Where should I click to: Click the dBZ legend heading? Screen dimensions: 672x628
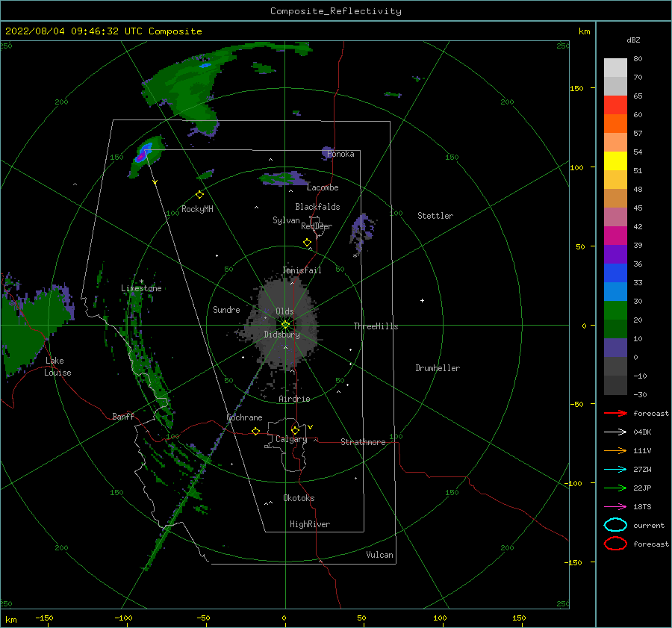click(633, 40)
